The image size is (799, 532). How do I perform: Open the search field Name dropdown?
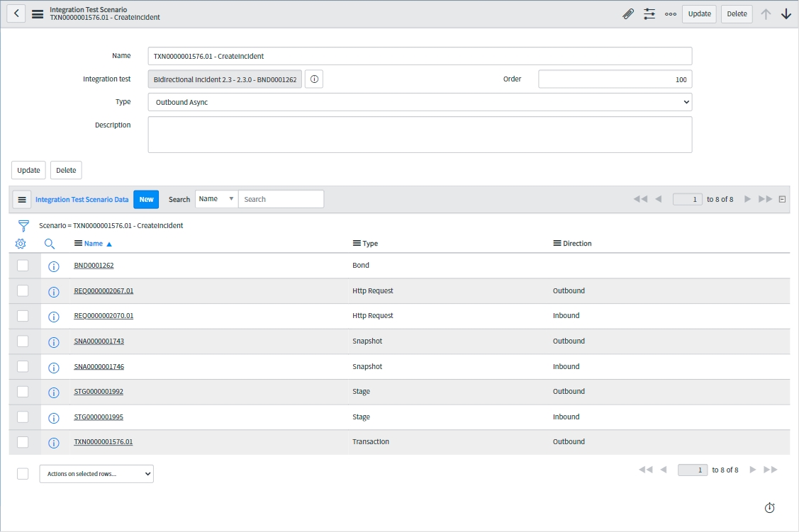[216, 199]
